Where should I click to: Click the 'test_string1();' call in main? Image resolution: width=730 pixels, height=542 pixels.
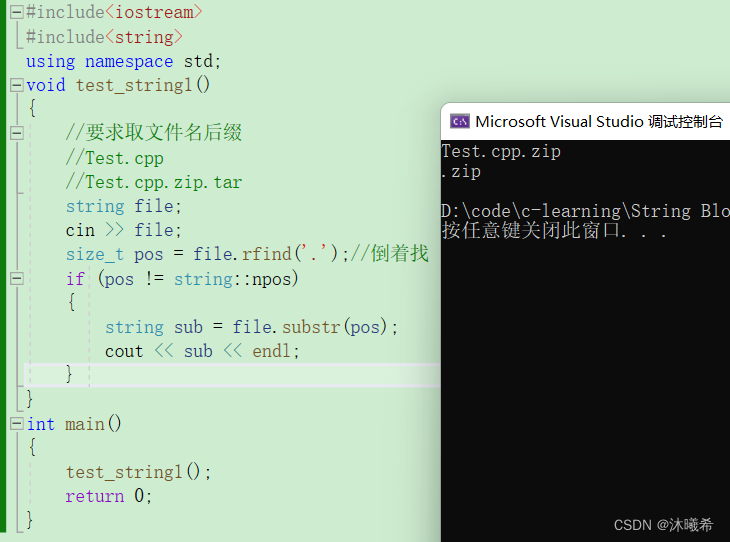tap(139, 473)
